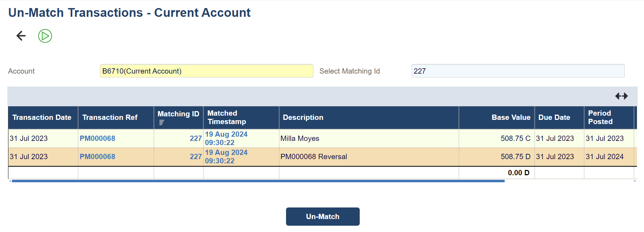Image resolution: width=644 pixels, height=232 pixels.
Task: Open PM000068 link in Milla Moyes row
Action: [x=98, y=138]
